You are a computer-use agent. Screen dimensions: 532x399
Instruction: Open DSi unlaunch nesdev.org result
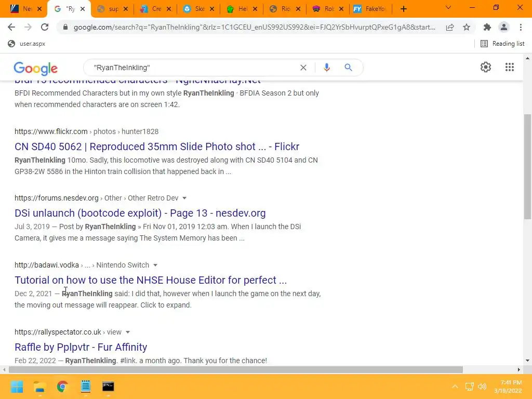click(140, 213)
